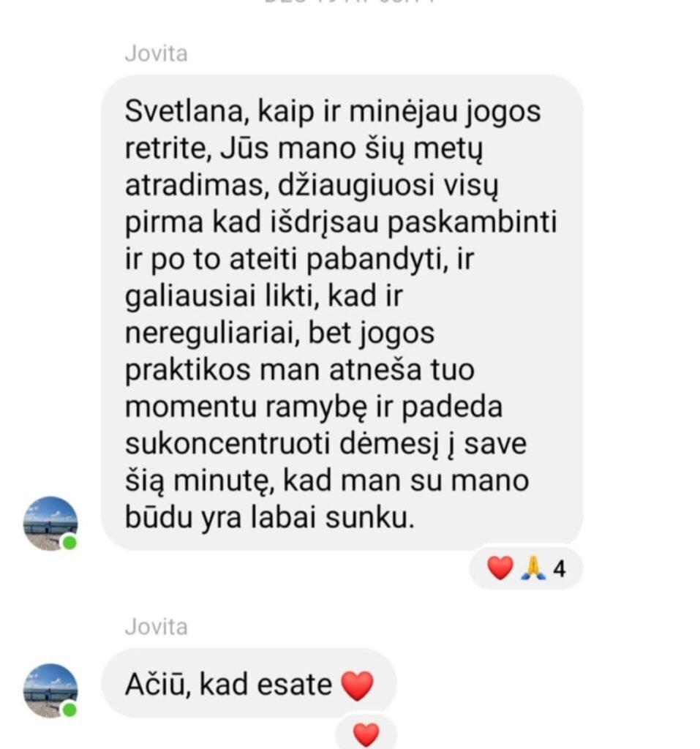Tap the praying hands reaction emoji
The image size is (700, 749).
click(x=533, y=568)
